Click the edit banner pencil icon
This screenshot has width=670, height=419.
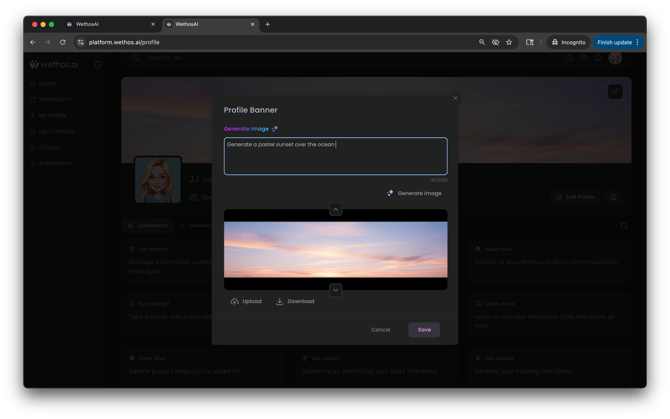coord(615,91)
